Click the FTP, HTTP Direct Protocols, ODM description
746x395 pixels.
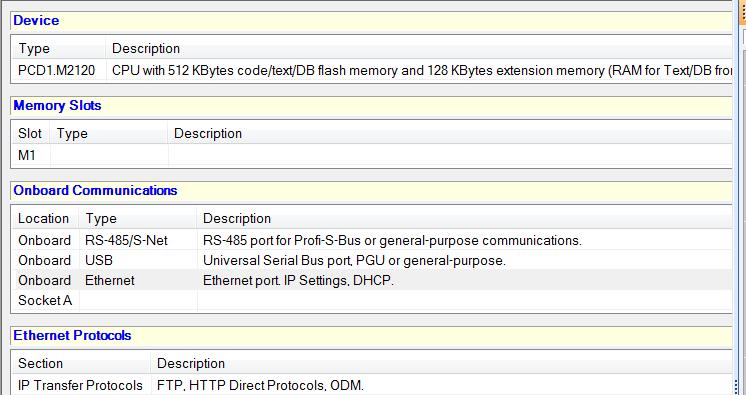(x=260, y=385)
